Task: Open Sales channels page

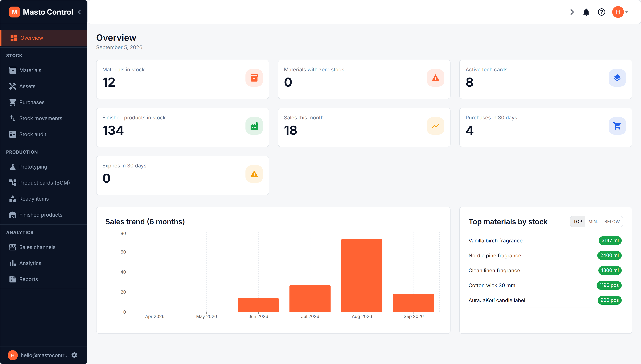Action: (x=44, y=247)
